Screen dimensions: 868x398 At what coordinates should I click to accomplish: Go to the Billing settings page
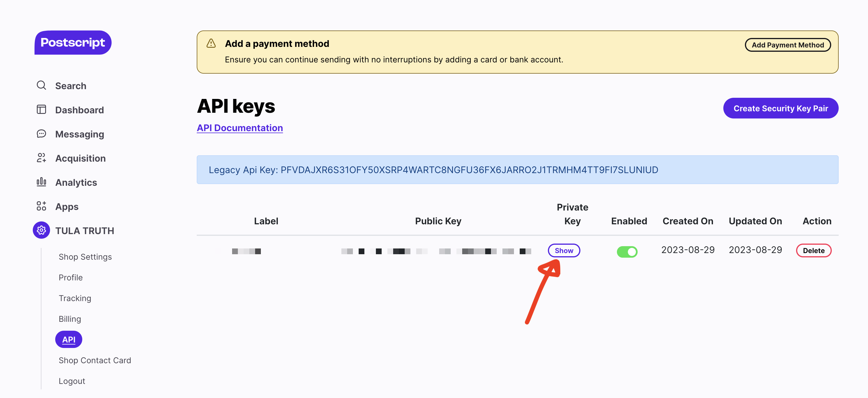point(70,319)
